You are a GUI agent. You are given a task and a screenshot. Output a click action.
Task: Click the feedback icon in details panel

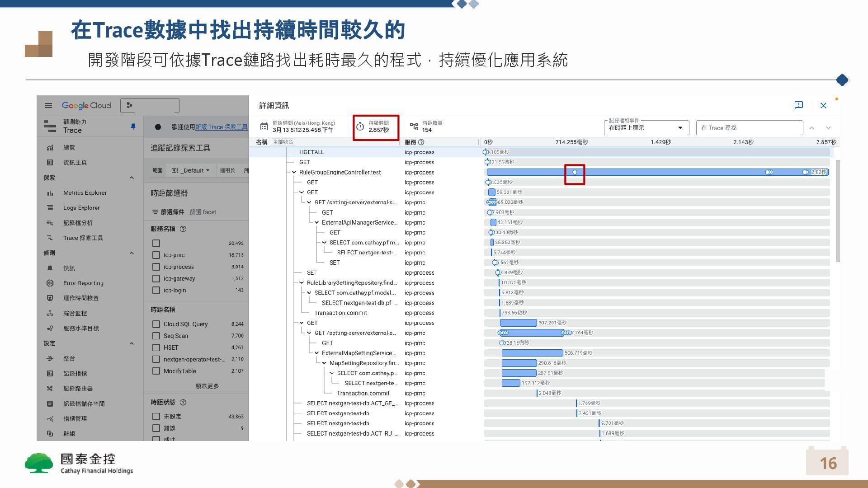point(798,105)
